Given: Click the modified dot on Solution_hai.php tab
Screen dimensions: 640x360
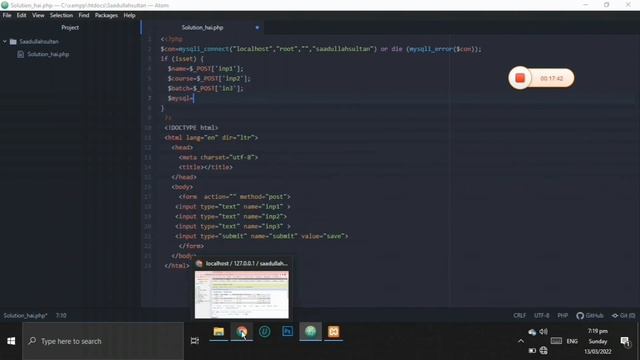Looking at the screenshot, I should coord(257,27).
